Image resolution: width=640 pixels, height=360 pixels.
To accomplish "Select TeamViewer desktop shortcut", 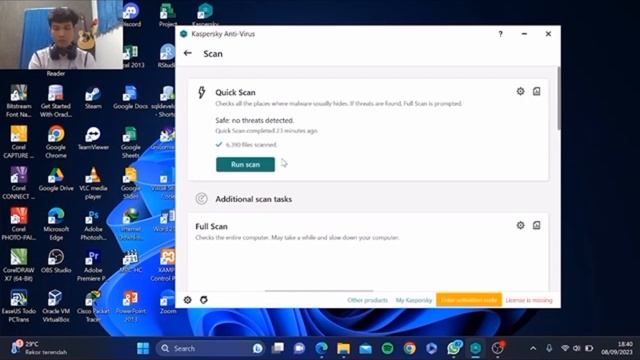I will point(93,139).
